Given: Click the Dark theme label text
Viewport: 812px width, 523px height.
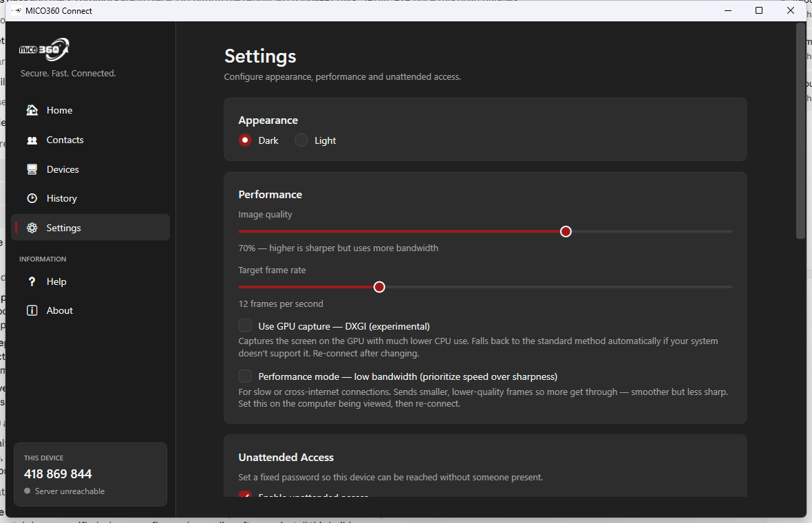Looking at the screenshot, I should click(268, 141).
